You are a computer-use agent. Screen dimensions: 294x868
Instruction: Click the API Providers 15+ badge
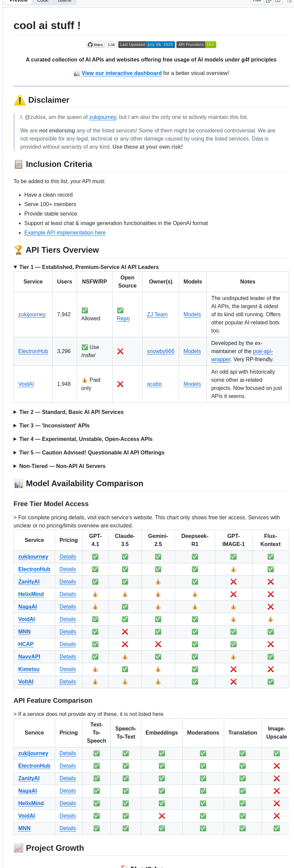point(196,45)
